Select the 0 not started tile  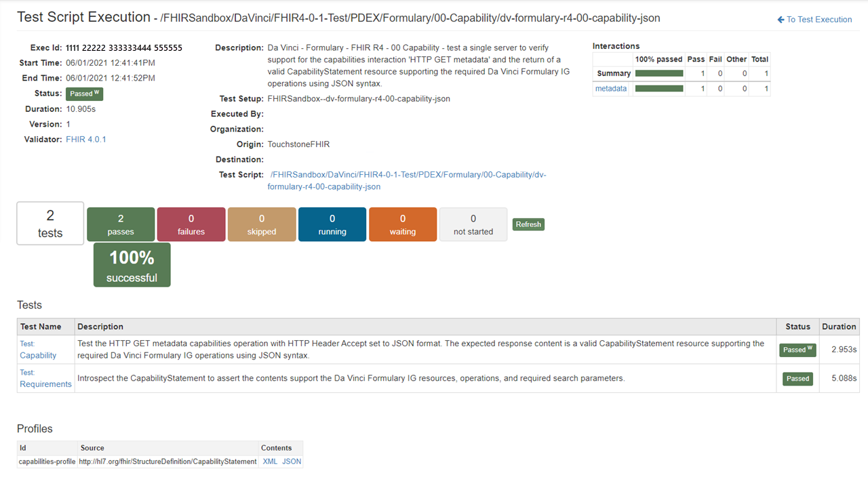pyautogui.click(x=473, y=224)
